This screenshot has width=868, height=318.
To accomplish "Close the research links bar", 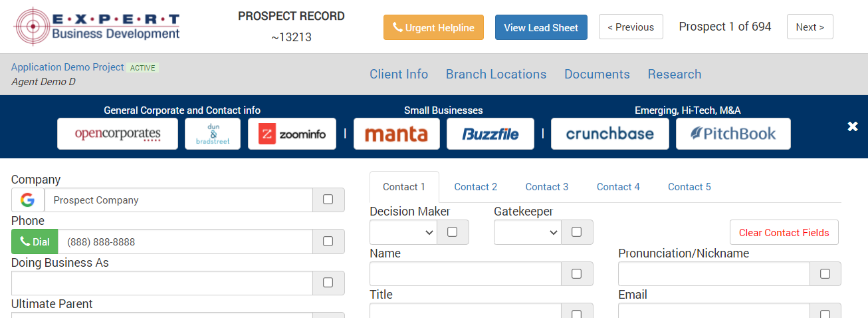I will tap(853, 126).
